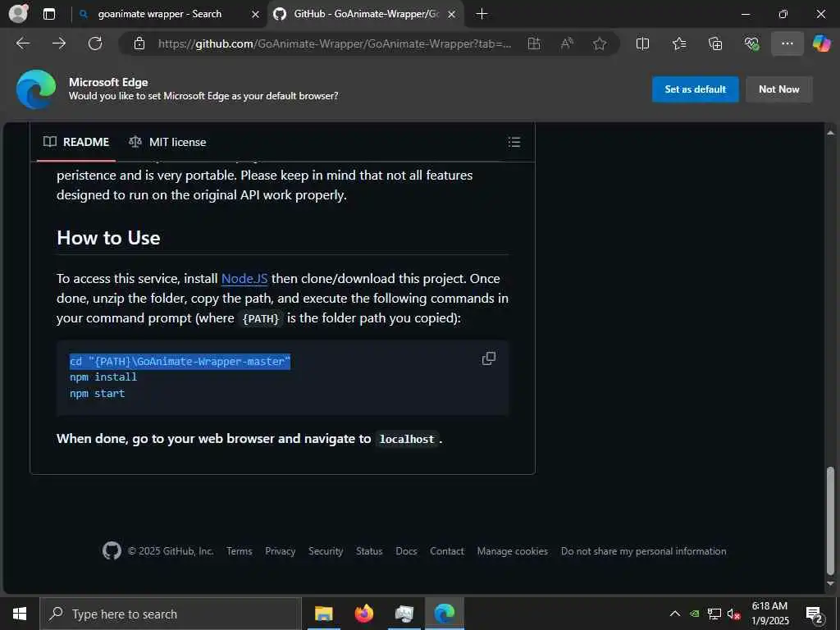
Task: Open network status tray icon
Action: tap(714, 614)
